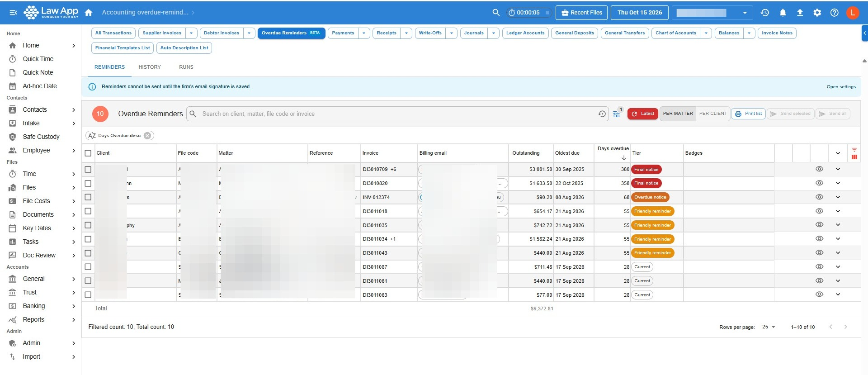Remove the Days Overdue:desc sort chip
Screen dimensions: 868x375
point(147,136)
